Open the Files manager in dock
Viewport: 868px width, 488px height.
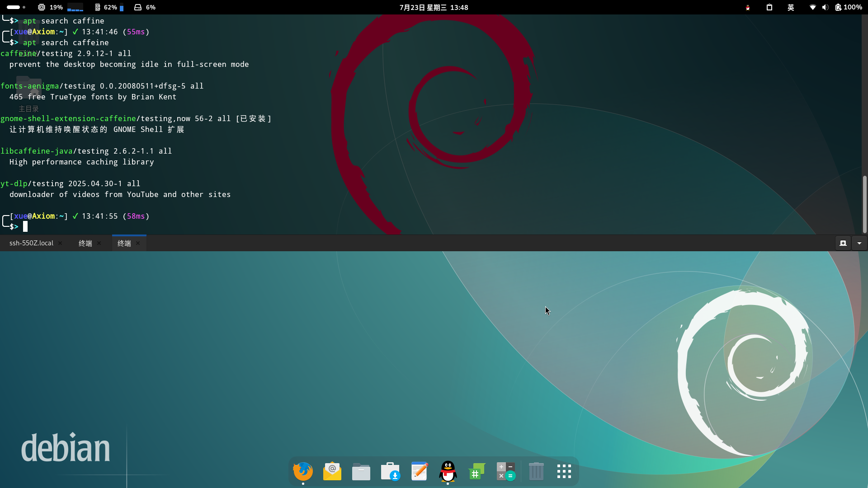click(361, 472)
